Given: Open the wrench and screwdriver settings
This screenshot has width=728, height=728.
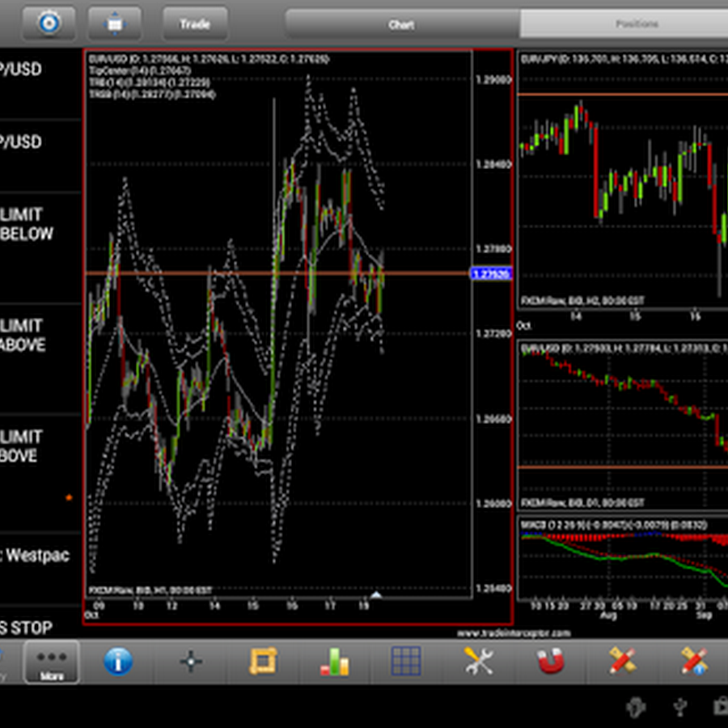Looking at the screenshot, I should [479, 662].
